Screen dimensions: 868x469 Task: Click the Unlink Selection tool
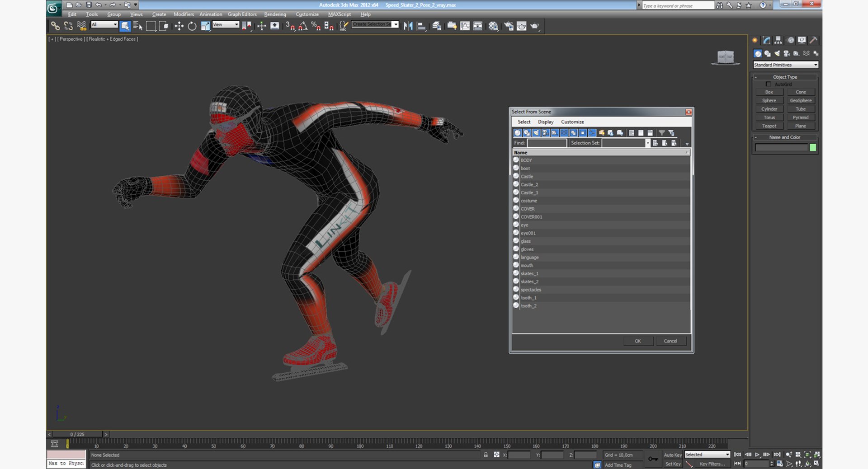(x=68, y=26)
